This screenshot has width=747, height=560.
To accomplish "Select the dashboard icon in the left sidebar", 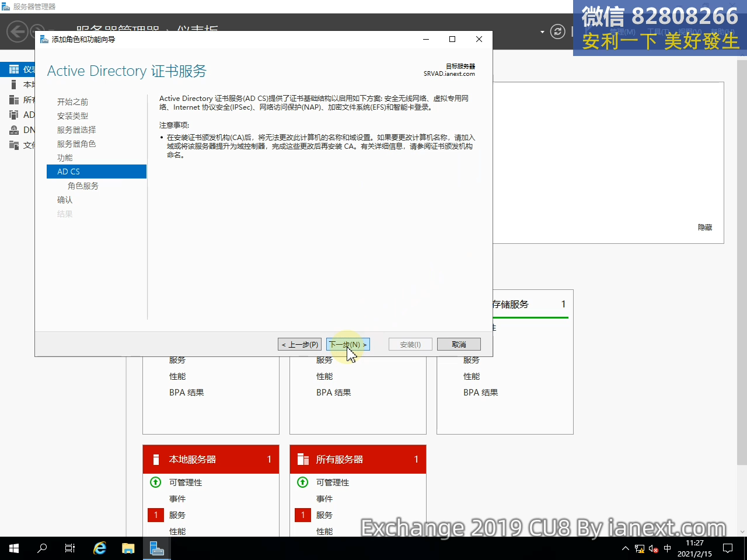I will (x=14, y=69).
